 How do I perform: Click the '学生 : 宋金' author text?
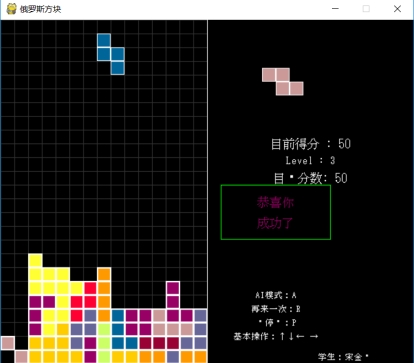tap(343, 357)
